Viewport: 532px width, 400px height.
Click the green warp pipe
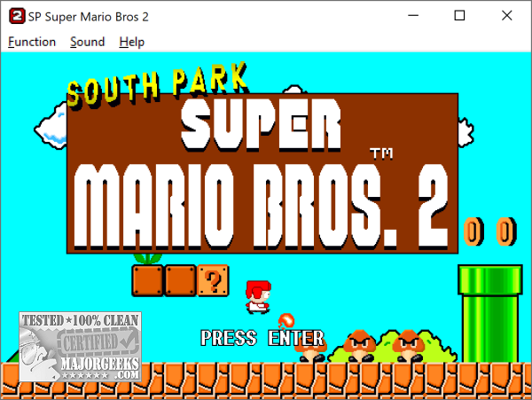pyautogui.click(x=490, y=313)
